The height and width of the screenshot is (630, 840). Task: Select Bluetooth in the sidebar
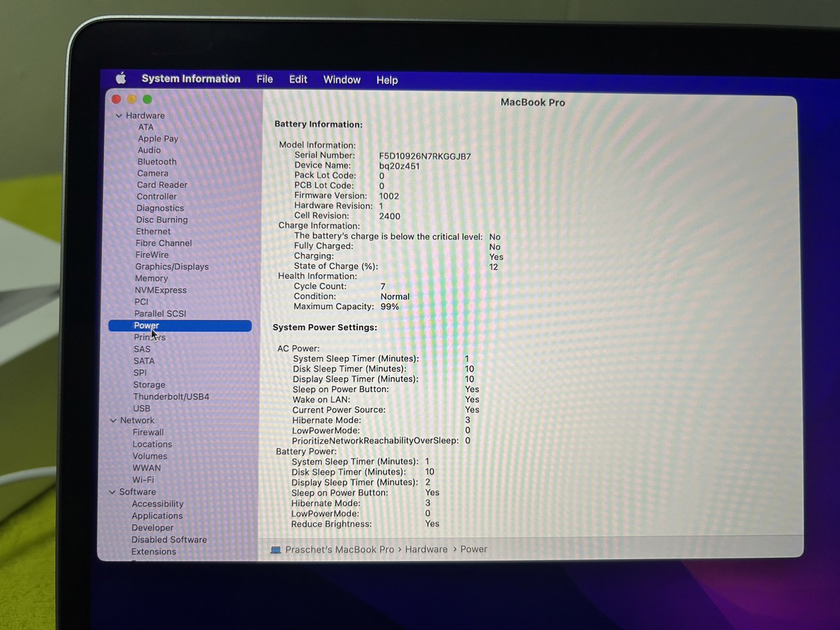(157, 162)
